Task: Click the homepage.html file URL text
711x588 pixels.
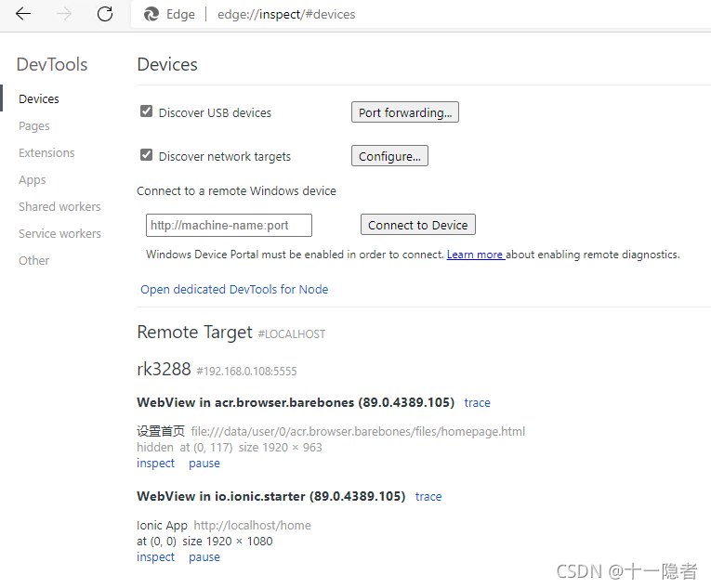Action: coord(358,431)
